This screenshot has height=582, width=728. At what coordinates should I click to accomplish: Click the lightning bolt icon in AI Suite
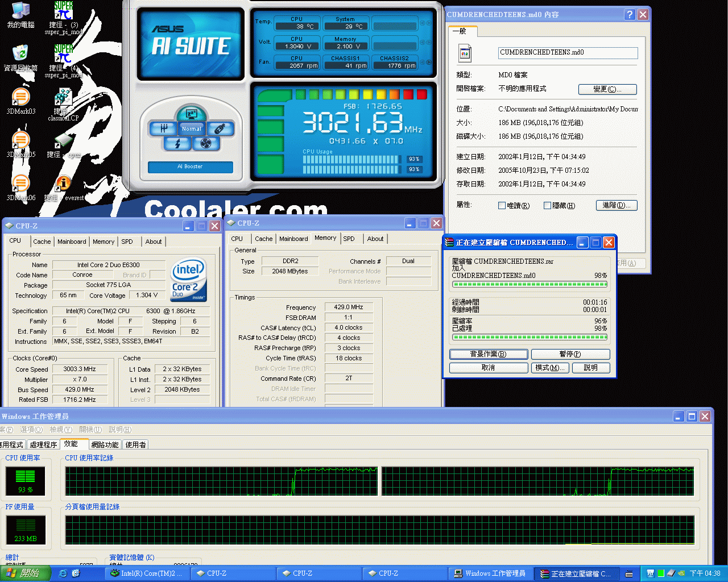[x=177, y=144]
